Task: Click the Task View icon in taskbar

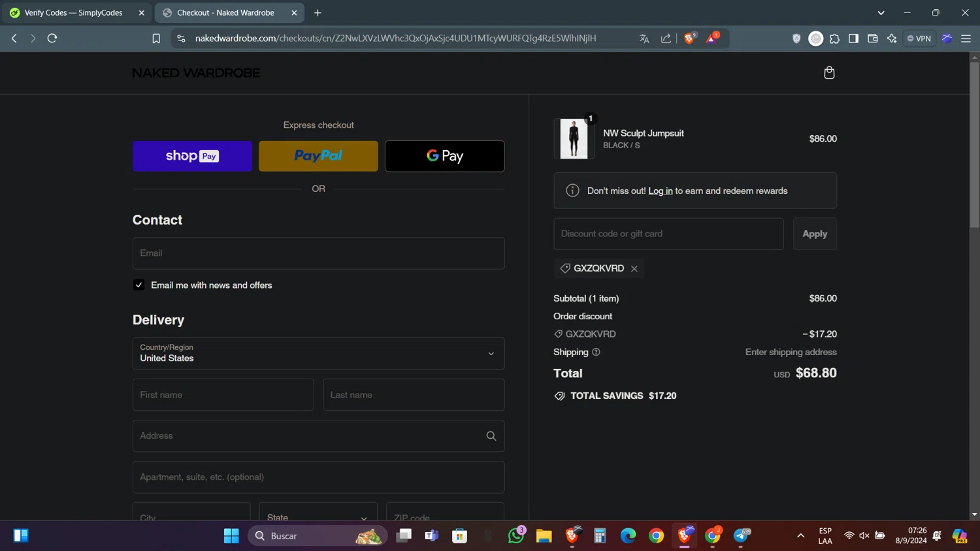Action: tap(404, 536)
